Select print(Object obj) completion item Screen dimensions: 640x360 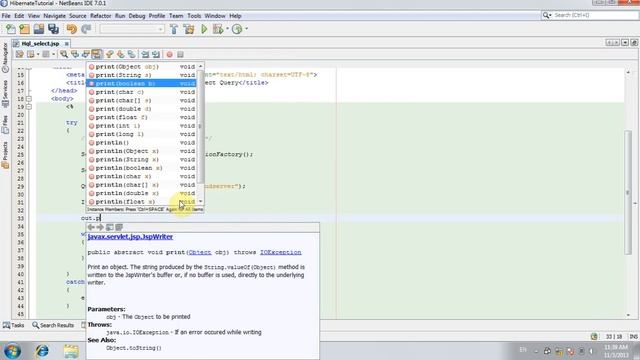[x=141, y=67]
